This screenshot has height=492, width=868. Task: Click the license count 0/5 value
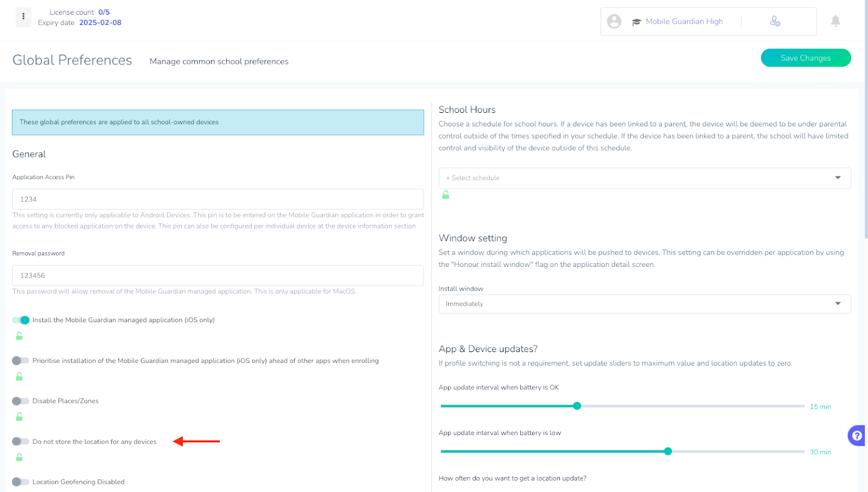pos(104,12)
